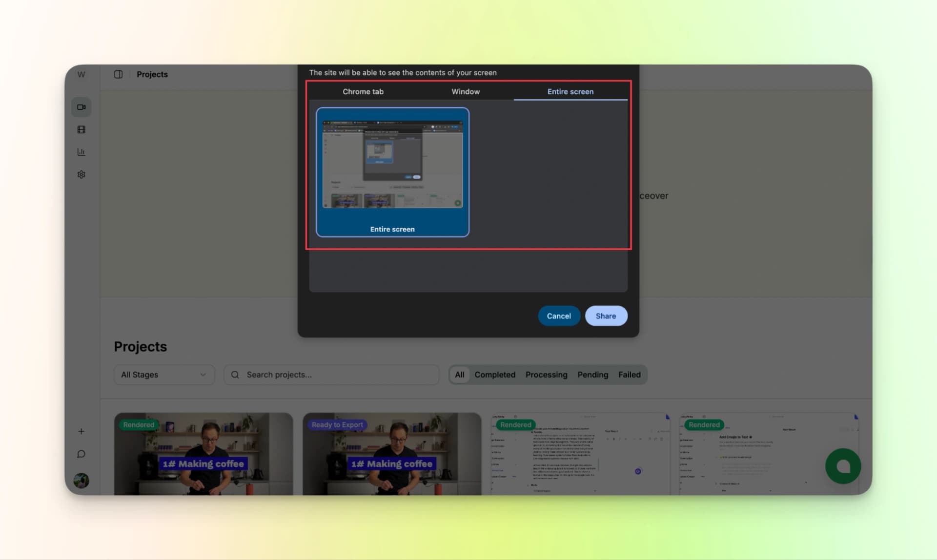Screen dimensions: 937x560
Task: Open the All Stages dropdown
Action: pyautogui.click(x=164, y=375)
